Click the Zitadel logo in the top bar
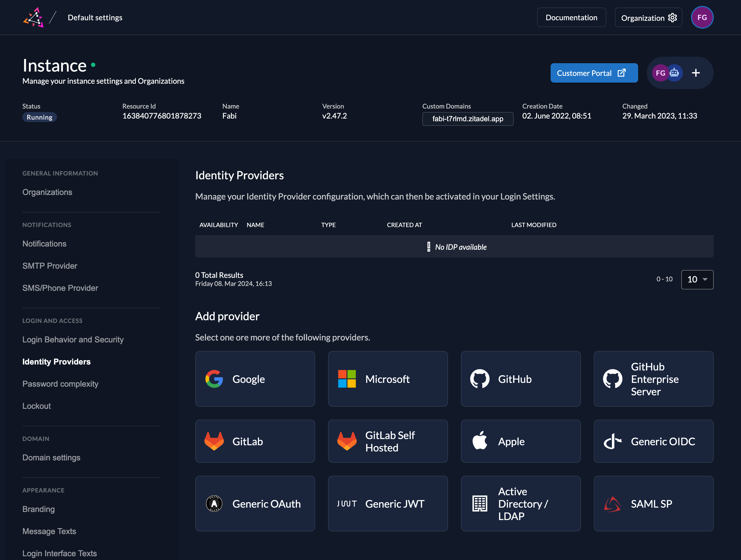The width and height of the screenshot is (741, 560). pyautogui.click(x=33, y=18)
